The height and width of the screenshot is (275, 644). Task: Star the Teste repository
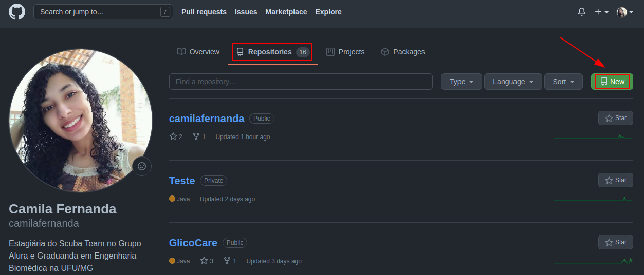click(x=616, y=180)
